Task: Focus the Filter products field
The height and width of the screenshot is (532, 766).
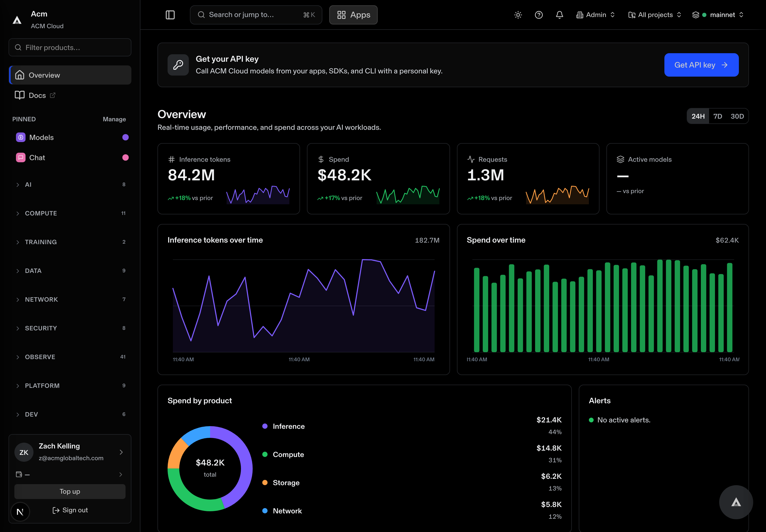Action: pos(70,47)
